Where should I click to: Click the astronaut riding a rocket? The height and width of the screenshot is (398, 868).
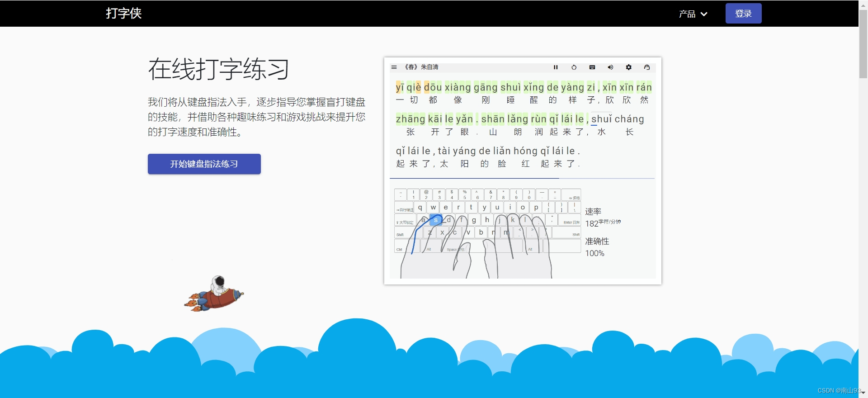coord(214,294)
